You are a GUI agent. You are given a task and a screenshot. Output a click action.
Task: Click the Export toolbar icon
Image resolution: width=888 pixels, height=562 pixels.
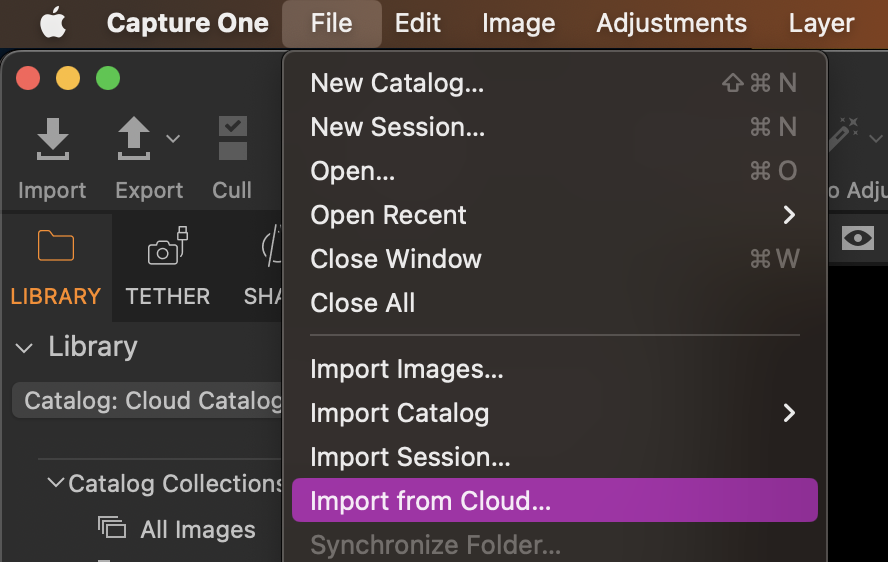[x=134, y=138]
